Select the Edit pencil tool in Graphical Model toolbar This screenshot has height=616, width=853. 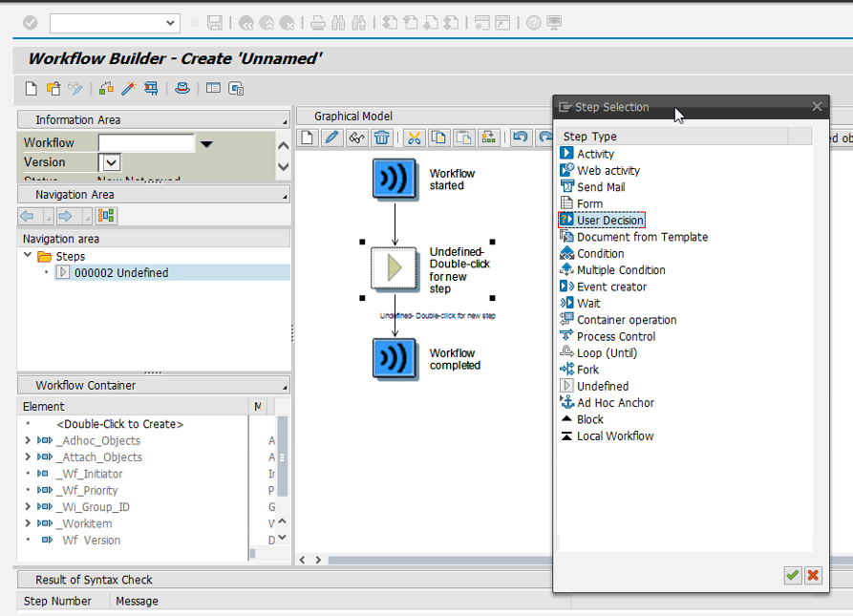[x=331, y=138]
